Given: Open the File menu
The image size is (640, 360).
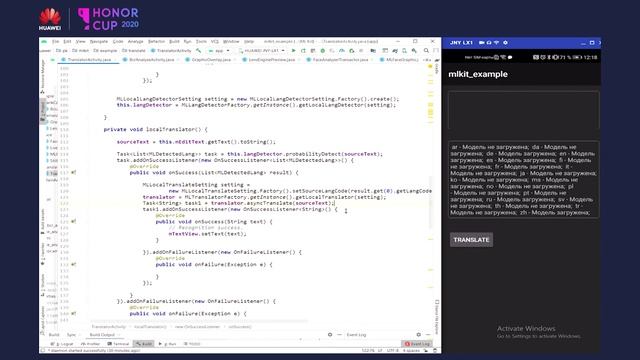Looking at the screenshot, I should click(56, 42).
